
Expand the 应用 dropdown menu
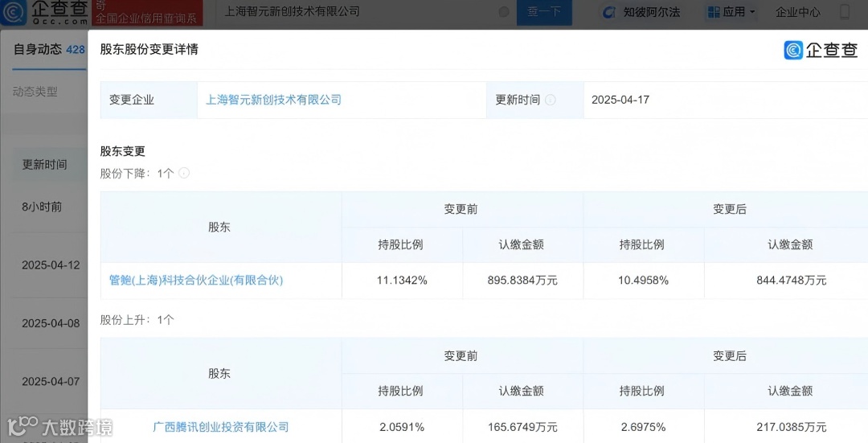[731, 11]
